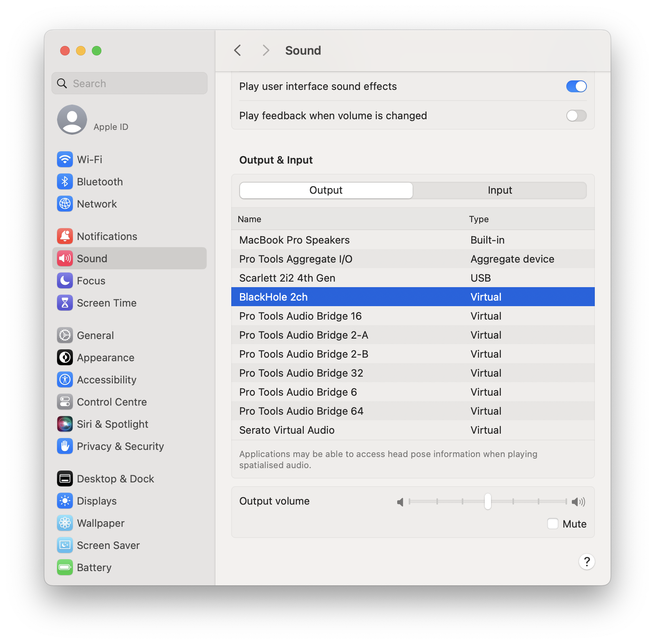Open Screen Saver icon

click(65, 545)
